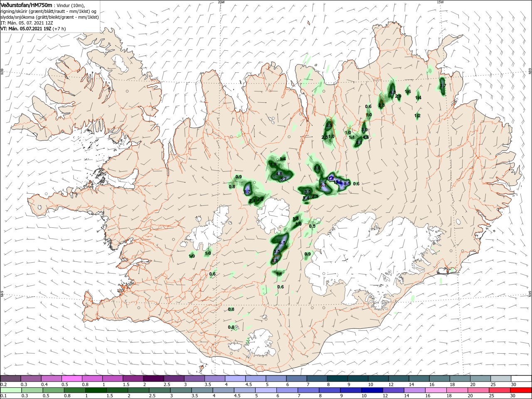Viewport: 532px width, 399px height.
Task: Click the 6.5 precipitation value on the map
Action: coord(282,243)
